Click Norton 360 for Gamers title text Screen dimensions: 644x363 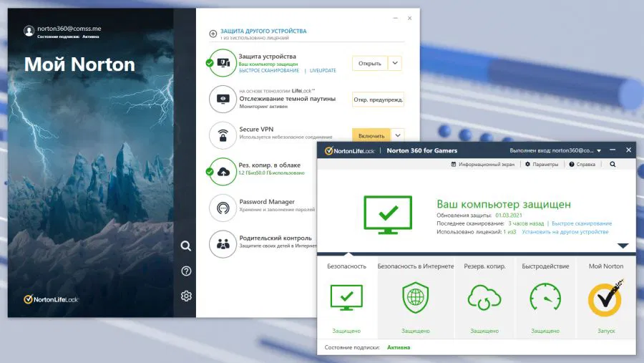pyautogui.click(x=421, y=150)
